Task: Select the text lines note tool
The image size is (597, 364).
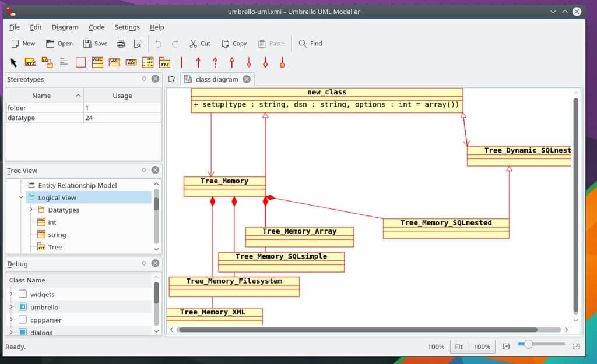Action: [x=64, y=62]
